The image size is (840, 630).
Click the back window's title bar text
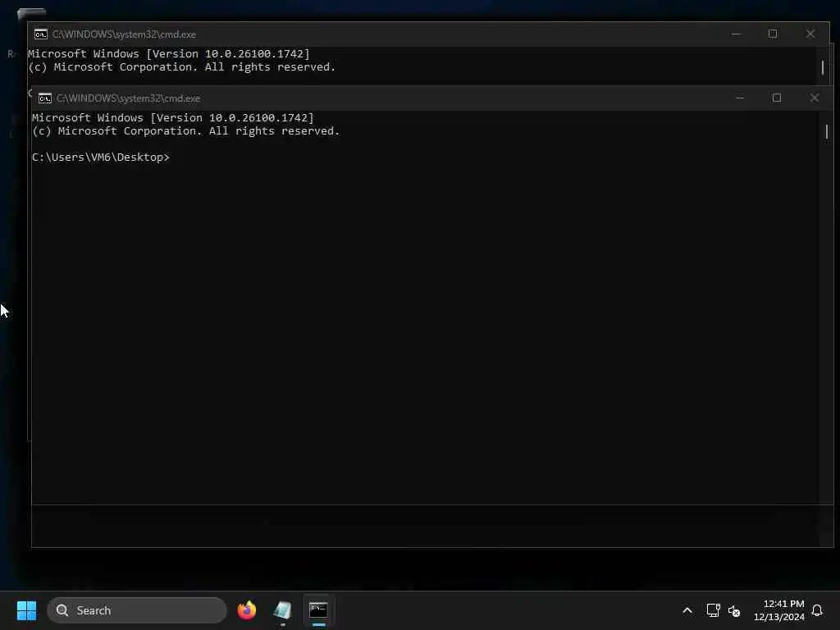125,34
